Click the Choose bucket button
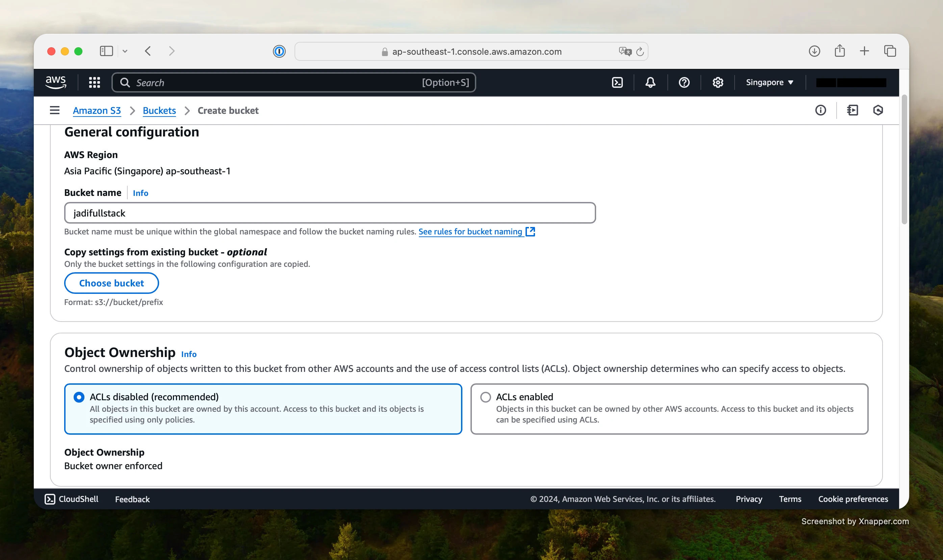The height and width of the screenshot is (560, 943). tap(111, 283)
